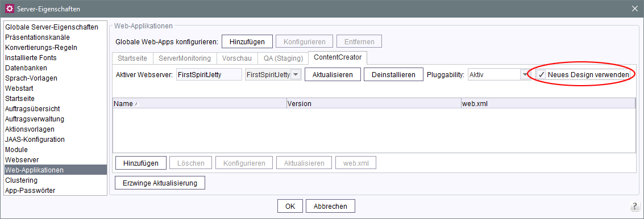Select App-Passwörter in sidebar
This screenshot has height=219, width=644.
tap(56, 190)
